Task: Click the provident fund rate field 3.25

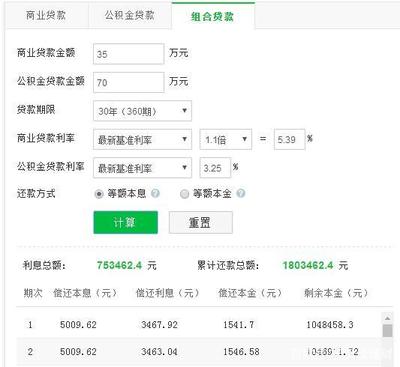Action: coord(215,168)
